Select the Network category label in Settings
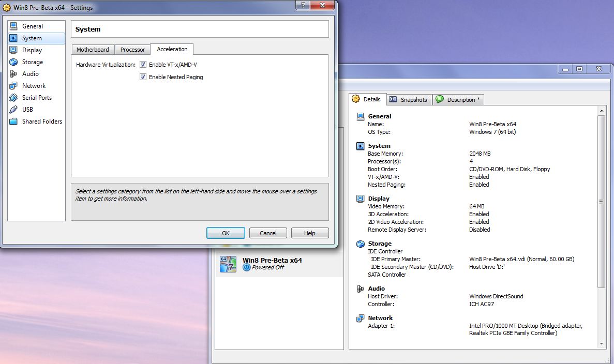This screenshot has width=614, height=364. (x=34, y=86)
